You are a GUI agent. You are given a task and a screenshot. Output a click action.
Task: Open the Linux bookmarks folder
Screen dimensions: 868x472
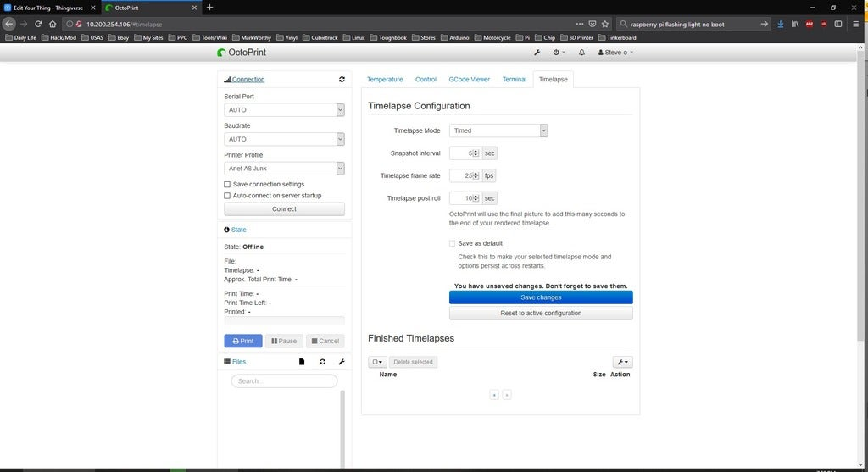[354, 38]
